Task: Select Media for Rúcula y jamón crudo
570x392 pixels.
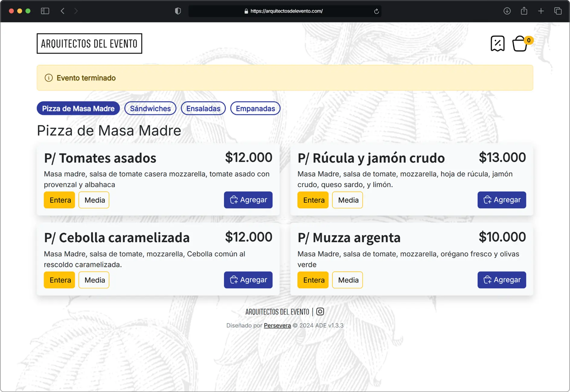Action: click(347, 200)
